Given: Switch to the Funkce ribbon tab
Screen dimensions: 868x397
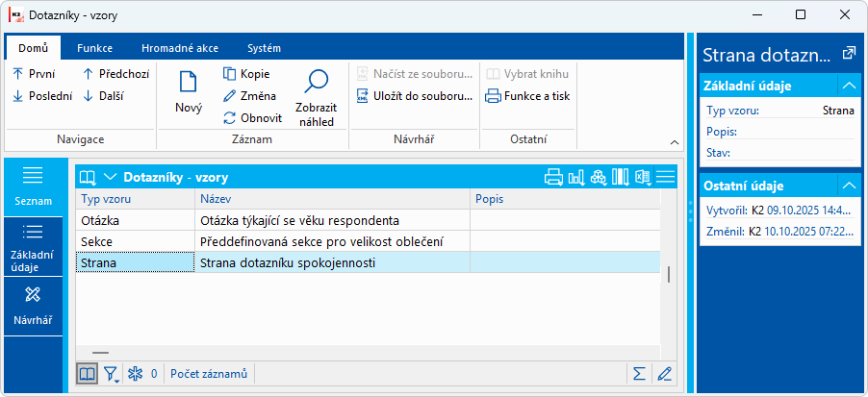Looking at the screenshot, I should [94, 48].
